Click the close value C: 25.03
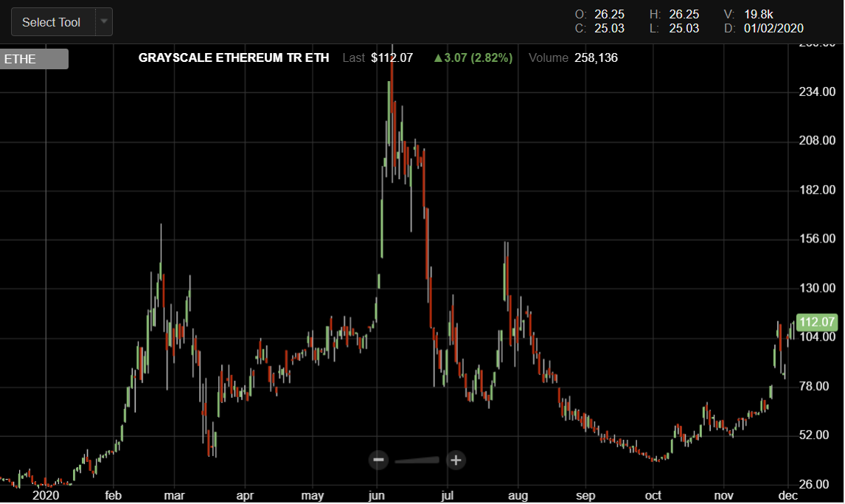 point(599,29)
